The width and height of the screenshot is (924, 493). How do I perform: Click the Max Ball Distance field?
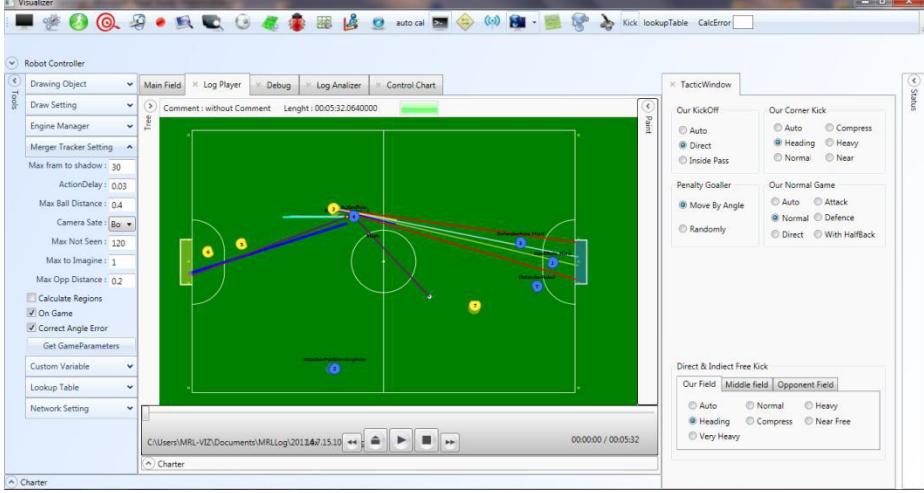pyautogui.click(x=122, y=205)
